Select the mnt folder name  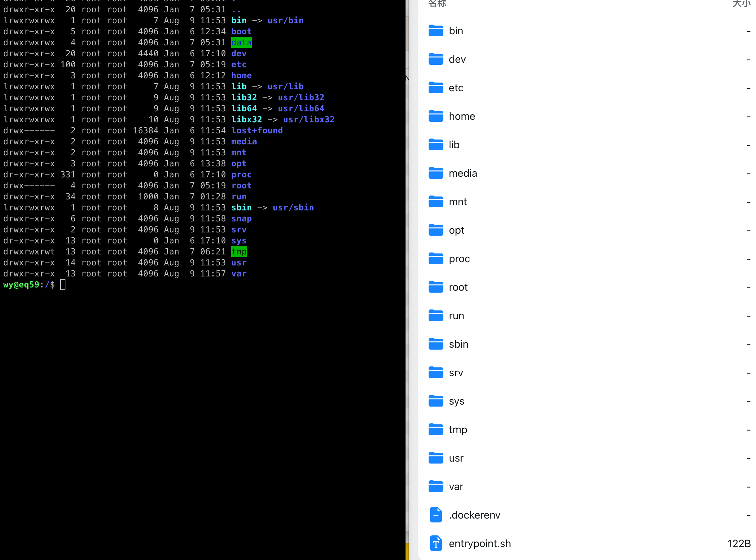458,202
